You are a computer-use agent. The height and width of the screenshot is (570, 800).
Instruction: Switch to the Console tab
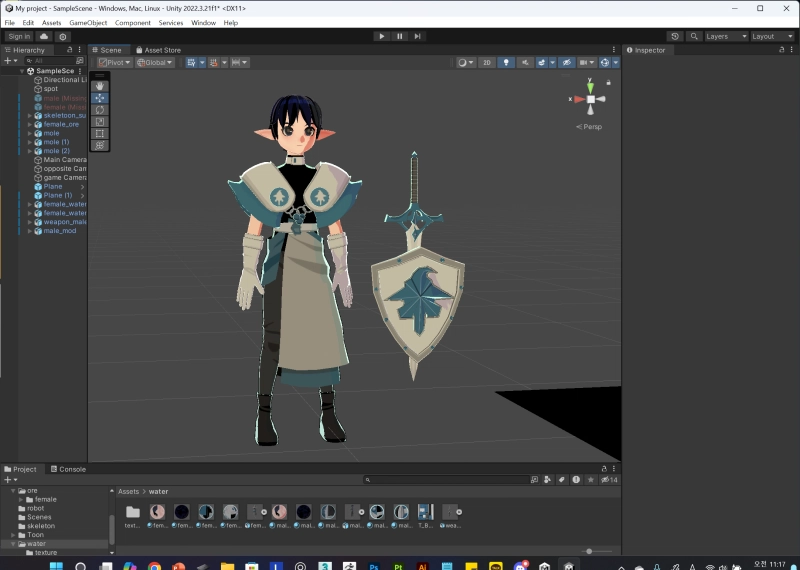(x=68, y=469)
